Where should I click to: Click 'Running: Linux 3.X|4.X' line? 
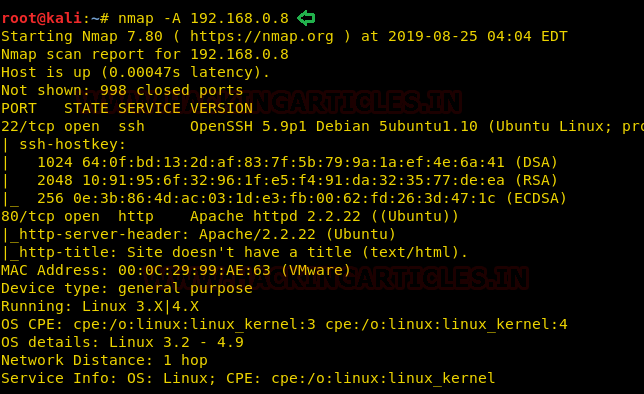click(100, 306)
